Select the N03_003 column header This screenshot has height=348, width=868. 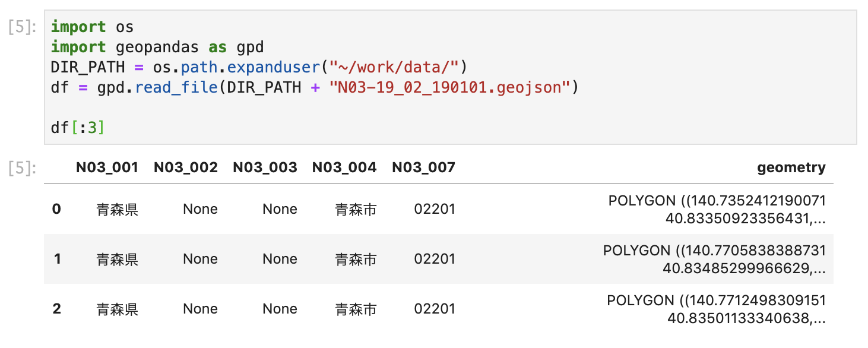[x=265, y=167]
